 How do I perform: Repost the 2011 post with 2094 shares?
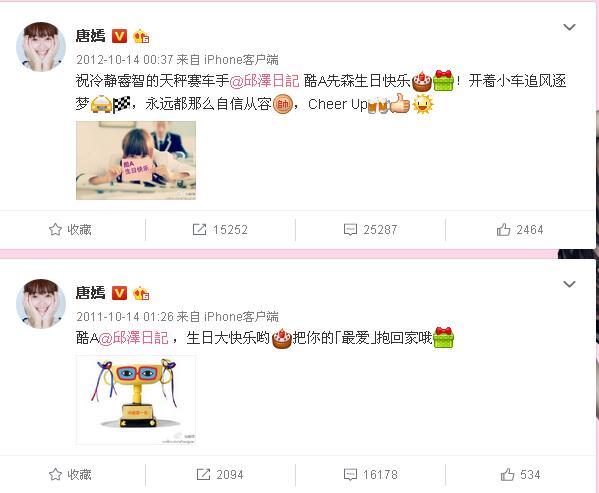tap(220, 475)
